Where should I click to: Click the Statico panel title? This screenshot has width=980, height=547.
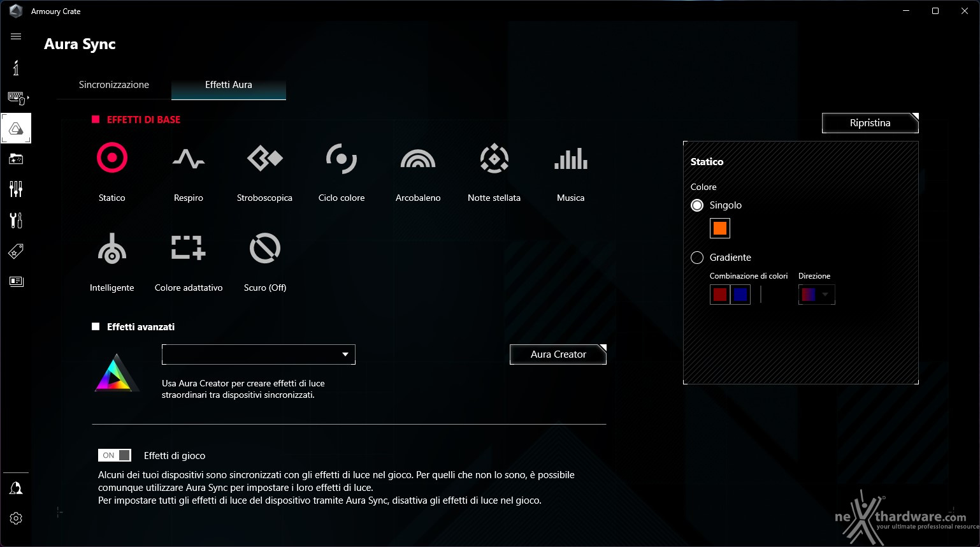point(707,162)
